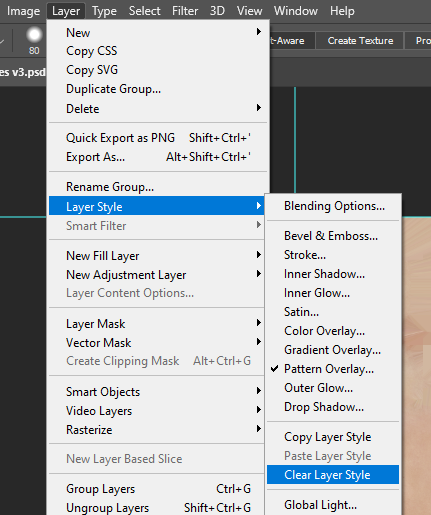
Task: Open the Filter menu
Action: [185, 11]
